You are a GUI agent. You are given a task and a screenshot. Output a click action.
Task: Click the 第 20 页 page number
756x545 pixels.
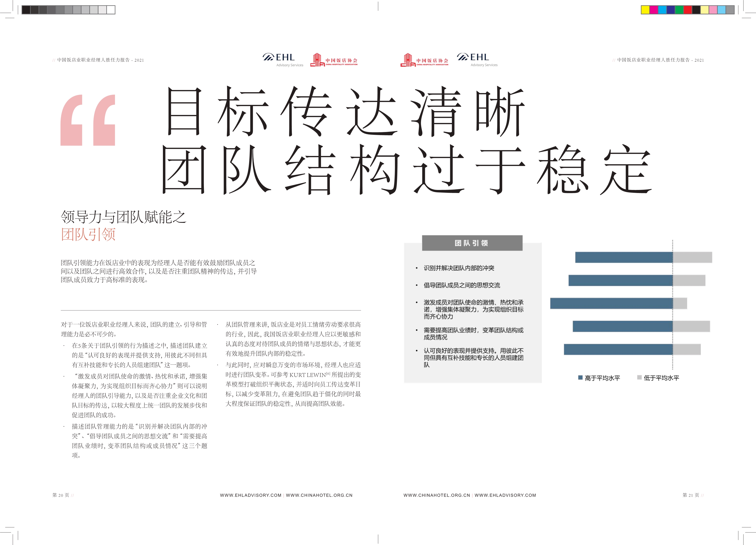pyautogui.click(x=61, y=495)
